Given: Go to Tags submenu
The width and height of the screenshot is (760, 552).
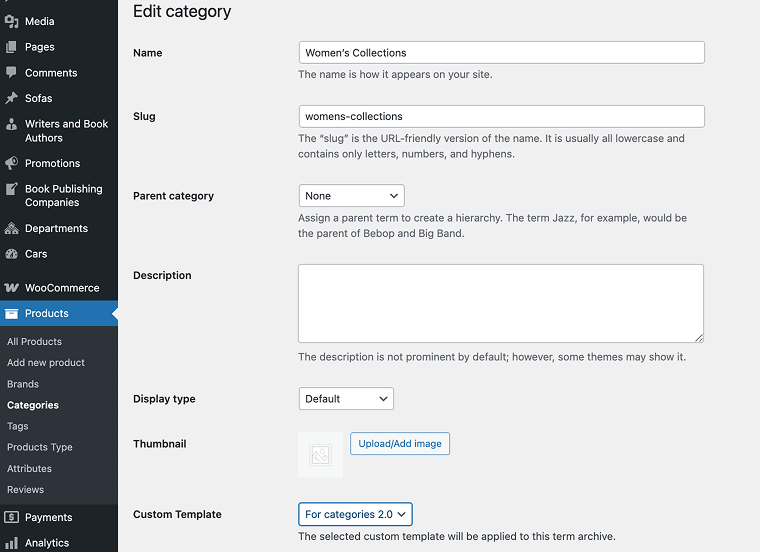Looking at the screenshot, I should point(17,426).
